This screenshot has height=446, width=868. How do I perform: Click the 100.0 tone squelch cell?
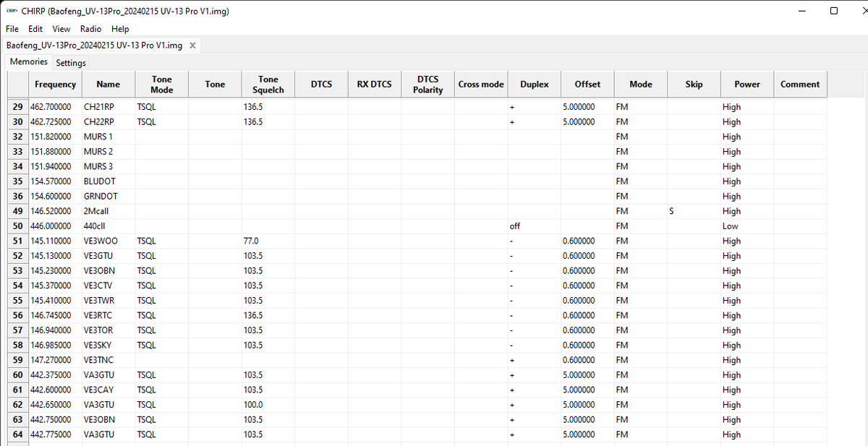268,405
